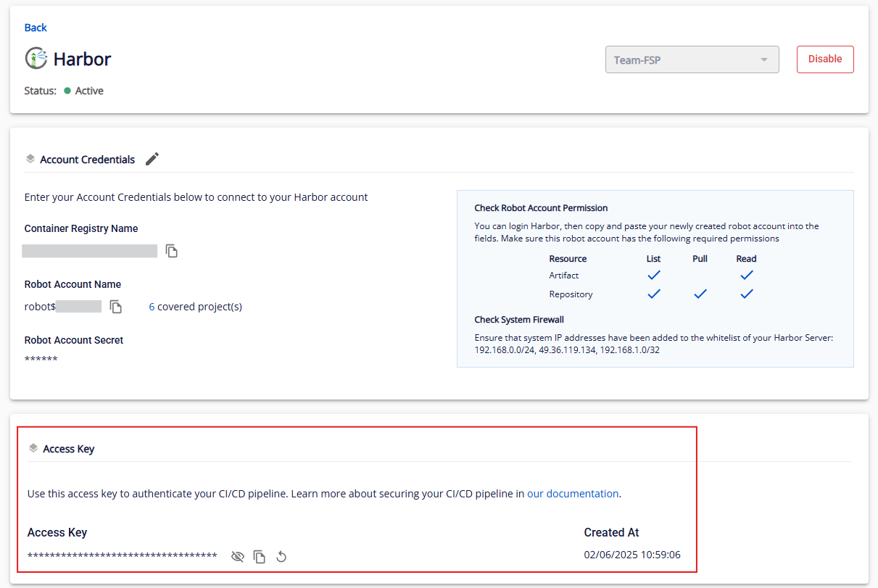Edit Account Credentials with pencil icon

(x=152, y=159)
